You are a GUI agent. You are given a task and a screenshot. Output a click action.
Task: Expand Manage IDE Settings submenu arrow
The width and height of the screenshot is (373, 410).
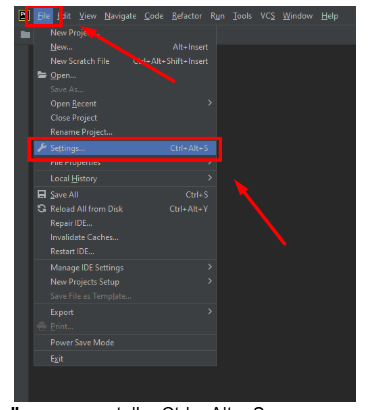click(210, 267)
